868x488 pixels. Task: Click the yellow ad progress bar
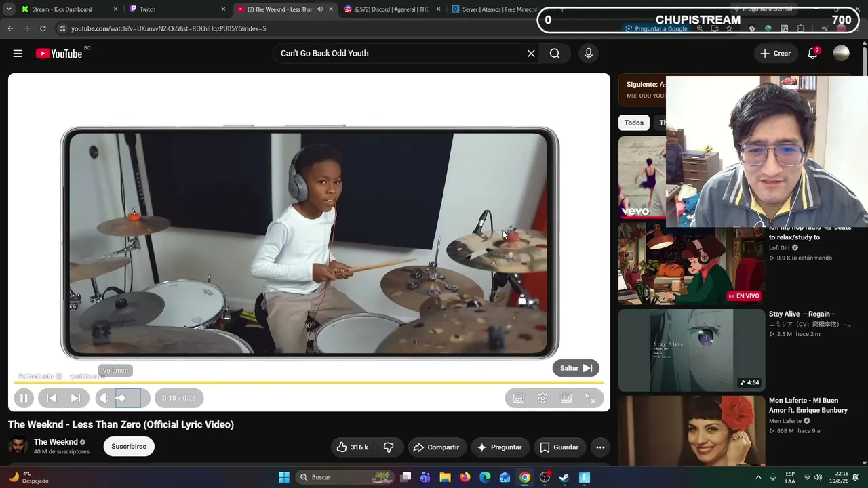[309, 382]
